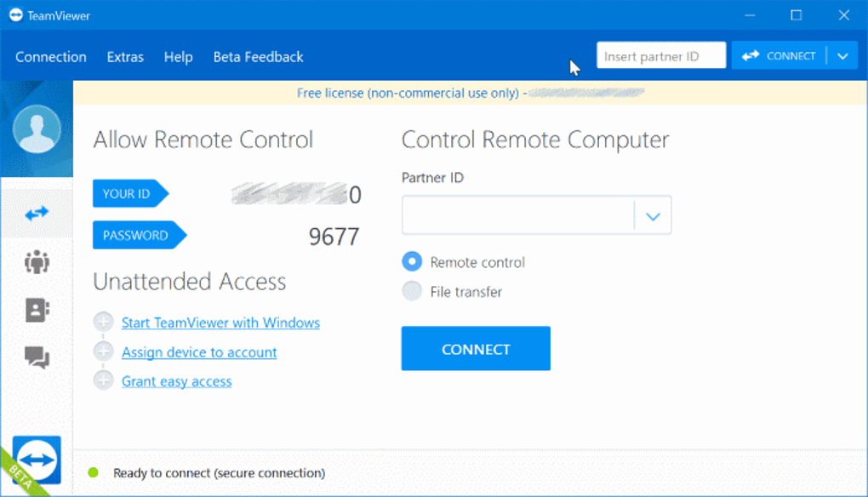
Task: Click the Partner ID text box
Action: pyautogui.click(x=517, y=216)
